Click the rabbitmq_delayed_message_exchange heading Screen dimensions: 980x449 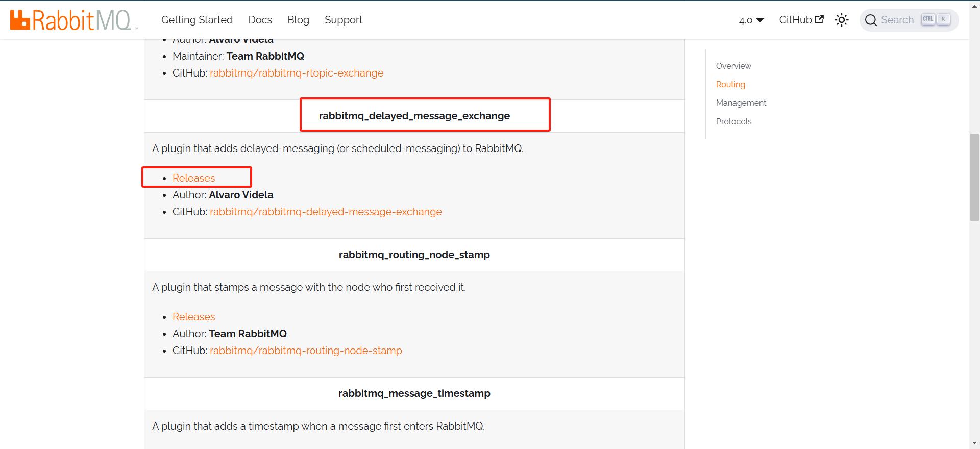tap(414, 116)
